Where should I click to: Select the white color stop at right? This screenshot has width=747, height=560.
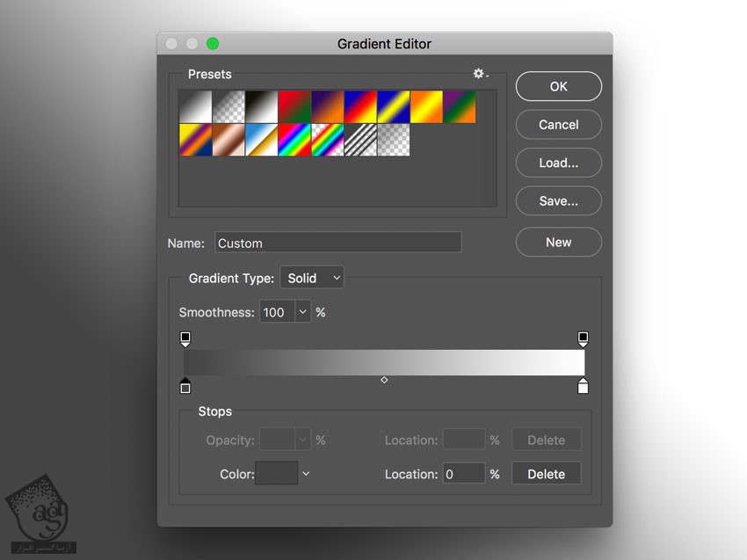(583, 386)
